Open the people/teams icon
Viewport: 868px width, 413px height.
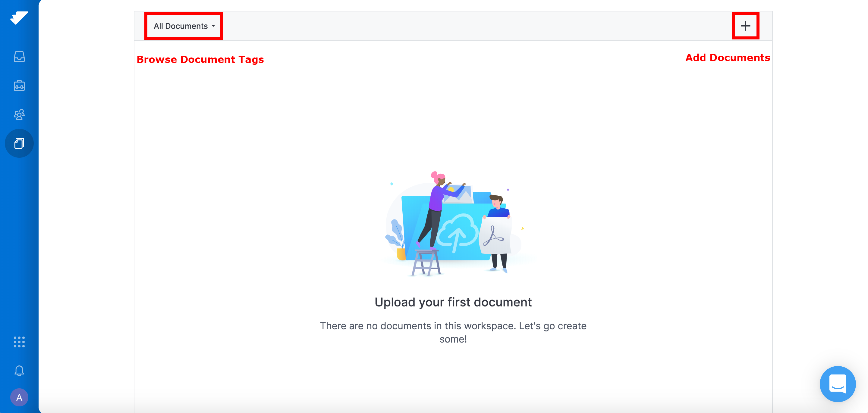coord(19,114)
